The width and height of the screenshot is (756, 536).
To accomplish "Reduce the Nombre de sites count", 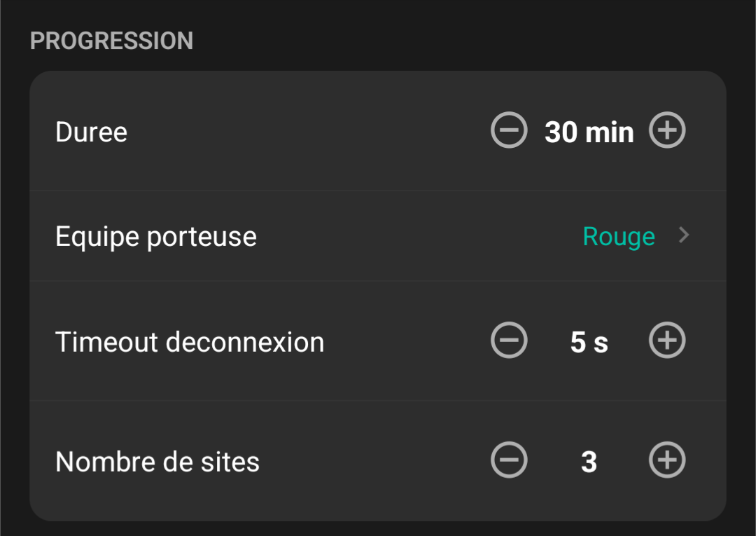I will pos(509,460).
